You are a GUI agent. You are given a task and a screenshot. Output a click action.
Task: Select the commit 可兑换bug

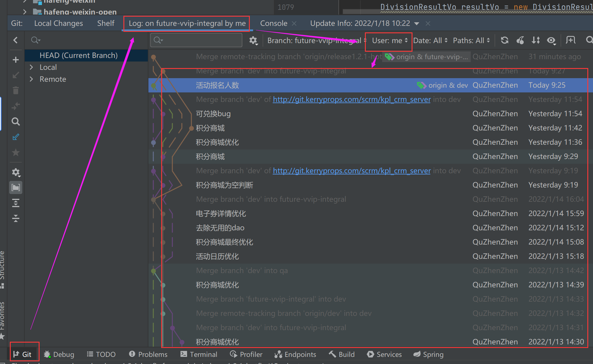[x=371, y=114]
